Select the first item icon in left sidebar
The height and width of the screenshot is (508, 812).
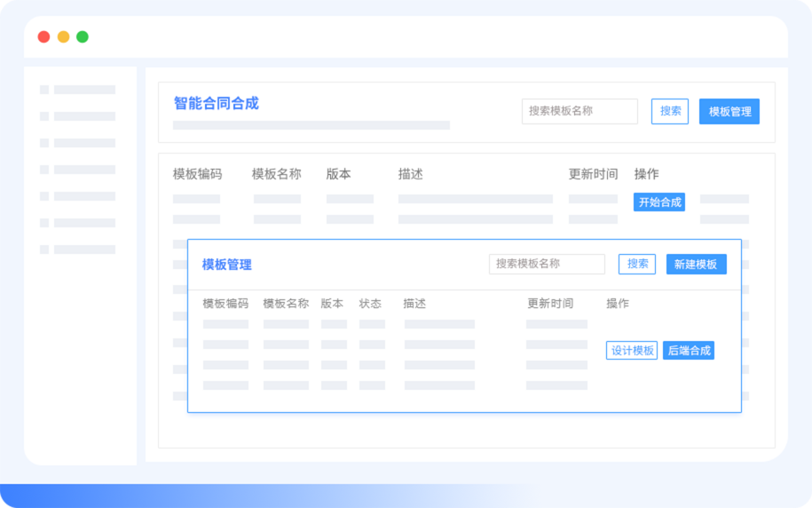coord(44,90)
